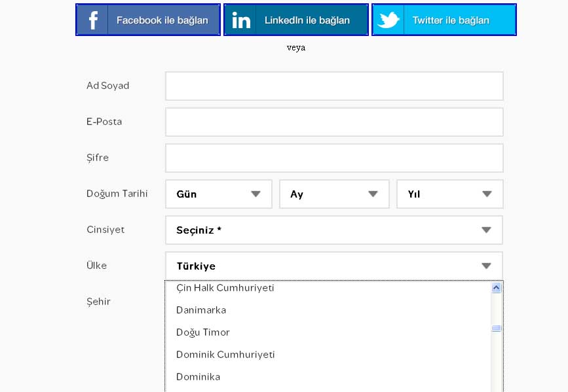Image resolution: width=568 pixels, height=392 pixels.
Task: Click the Ad Soyad text field
Action: pos(334,86)
